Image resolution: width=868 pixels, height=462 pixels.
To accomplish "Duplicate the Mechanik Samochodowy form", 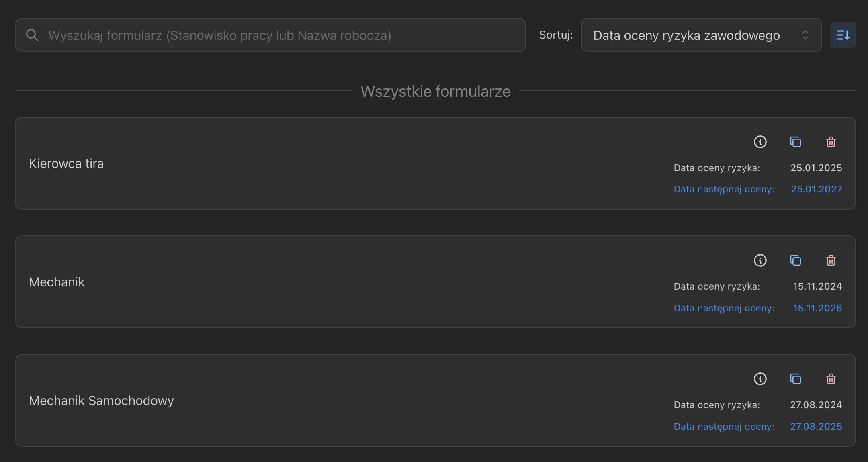I will (795, 379).
